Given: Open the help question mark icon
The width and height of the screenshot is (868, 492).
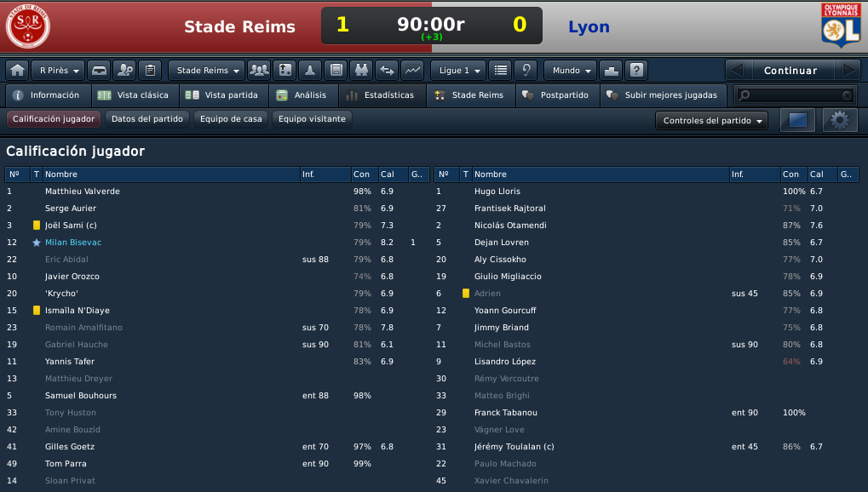Looking at the screenshot, I should click(636, 71).
